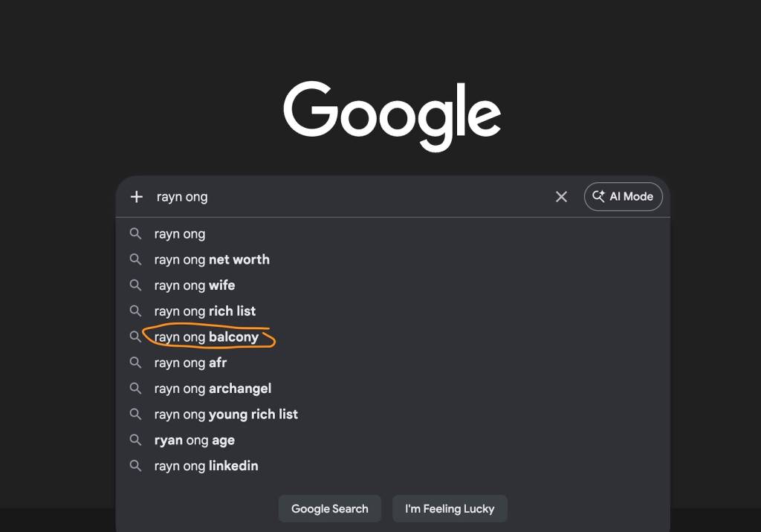Select suggestion 'ryan ong age'

(x=195, y=441)
